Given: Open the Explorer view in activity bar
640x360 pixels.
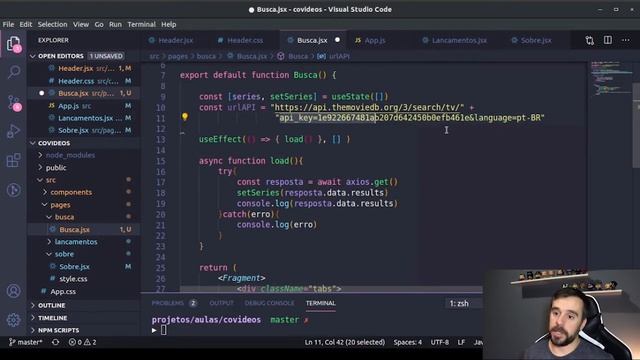Looking at the screenshot, I should click(13, 43).
